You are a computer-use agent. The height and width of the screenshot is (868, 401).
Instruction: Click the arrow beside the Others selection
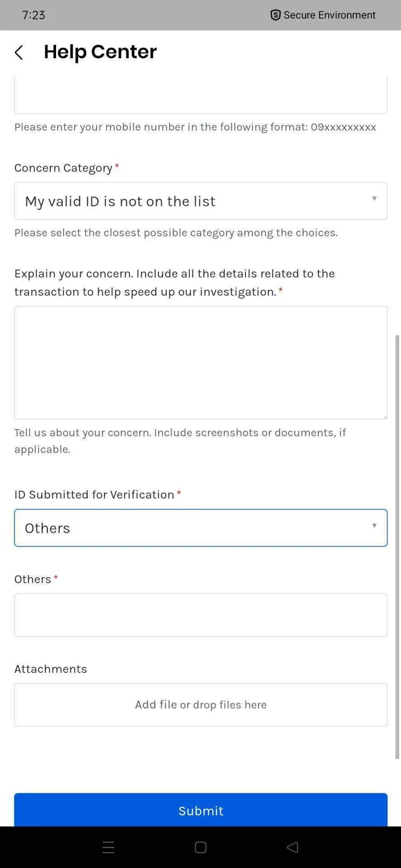click(374, 525)
